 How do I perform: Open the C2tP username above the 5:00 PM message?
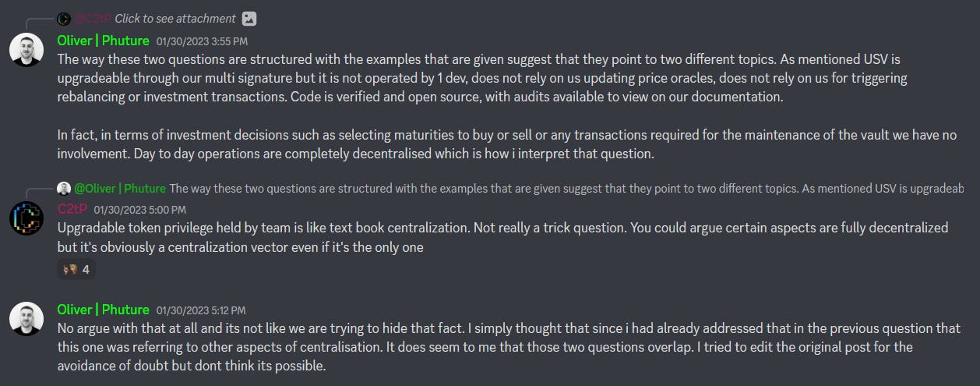[72, 210]
